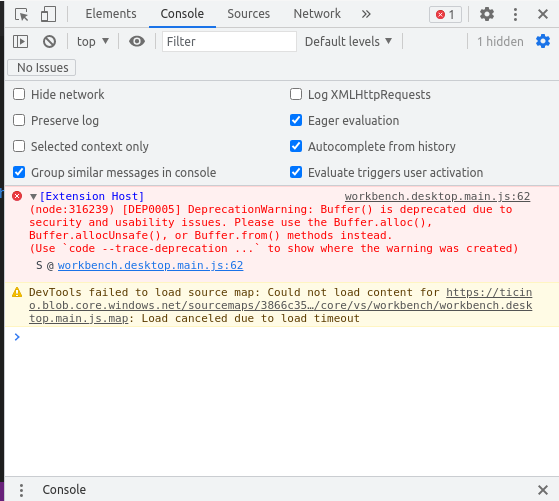Click the [Extension Host] label

click(92, 196)
